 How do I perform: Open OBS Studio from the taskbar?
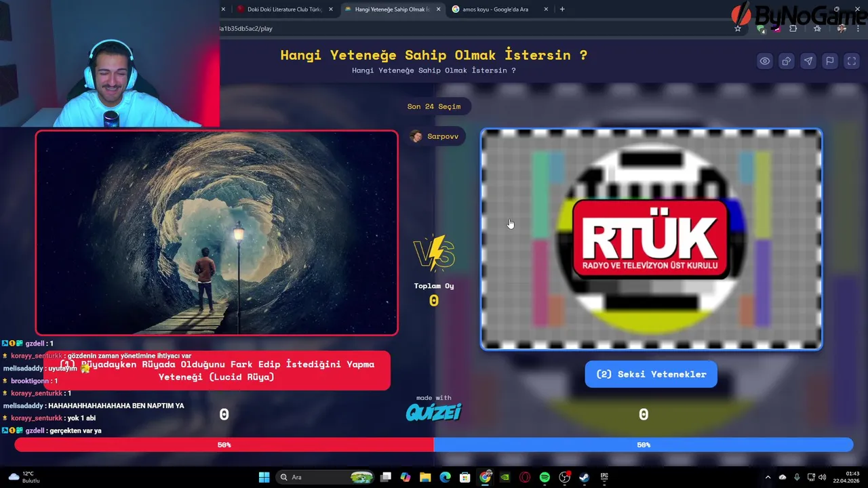(x=564, y=477)
